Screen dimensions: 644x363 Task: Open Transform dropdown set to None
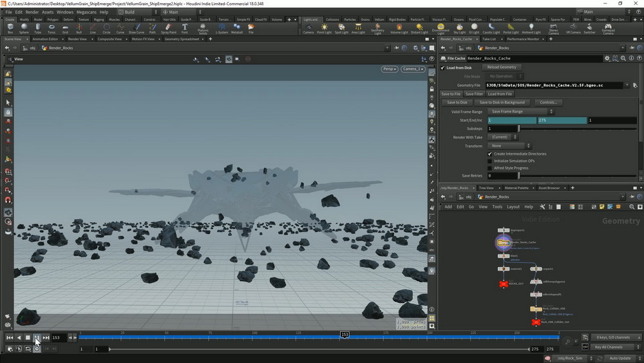click(509, 146)
